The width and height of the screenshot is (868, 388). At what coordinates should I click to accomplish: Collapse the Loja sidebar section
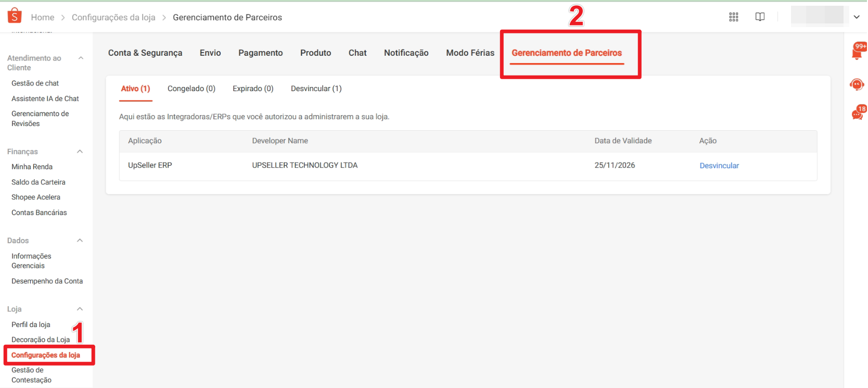pyautogui.click(x=80, y=309)
